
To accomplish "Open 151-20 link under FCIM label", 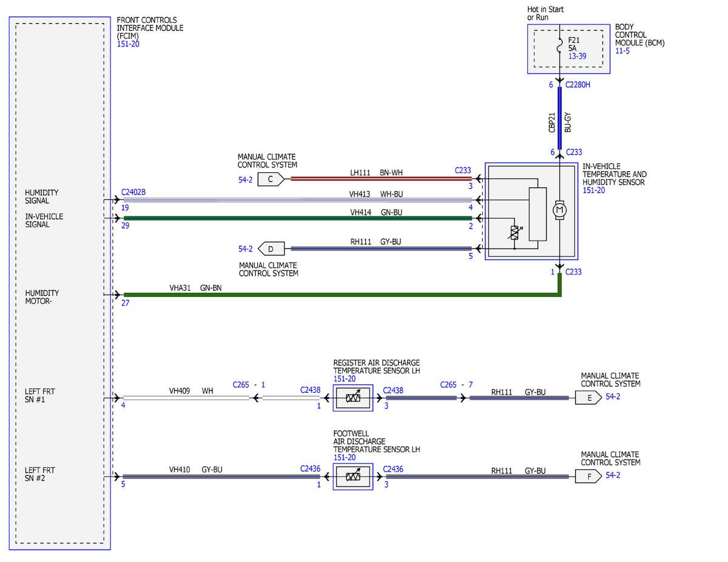I will [128, 44].
